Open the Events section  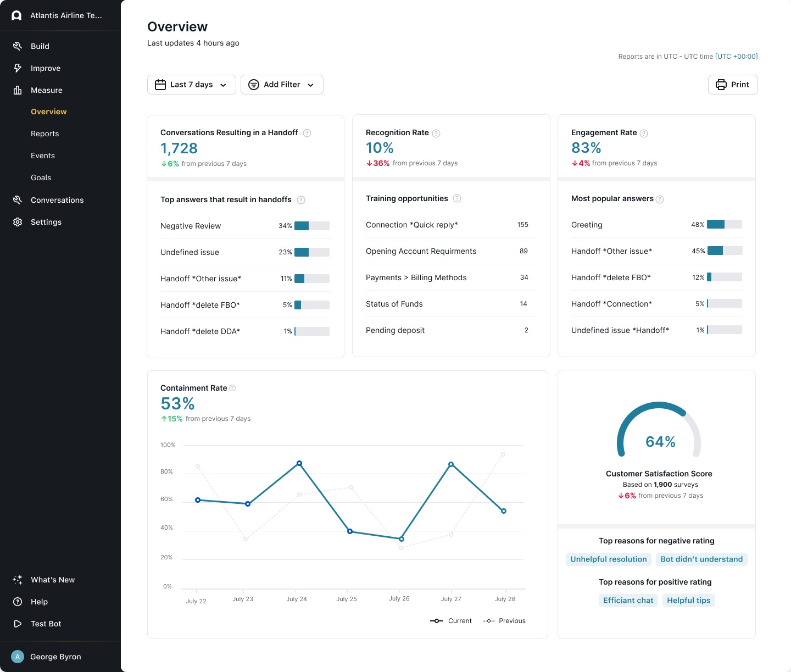tap(43, 155)
